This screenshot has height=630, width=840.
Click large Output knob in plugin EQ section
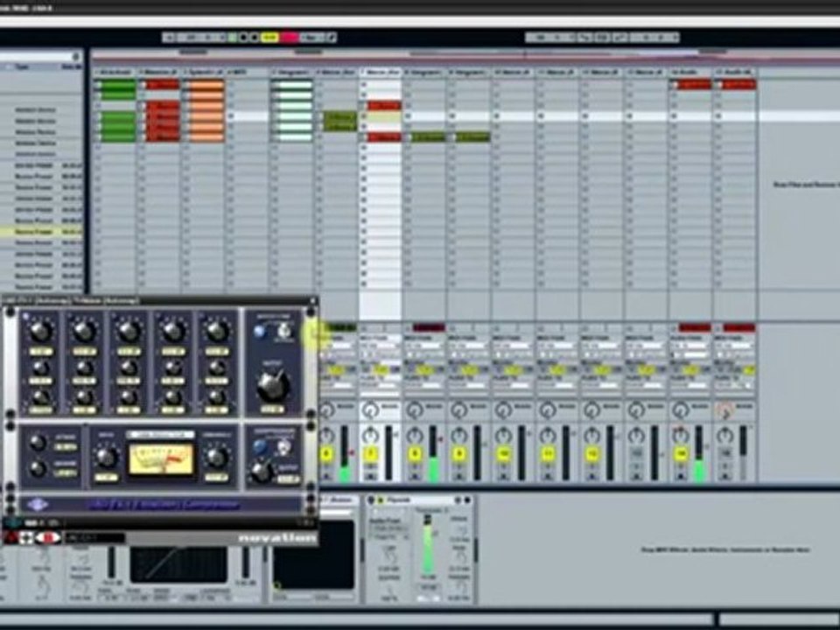tap(273, 386)
